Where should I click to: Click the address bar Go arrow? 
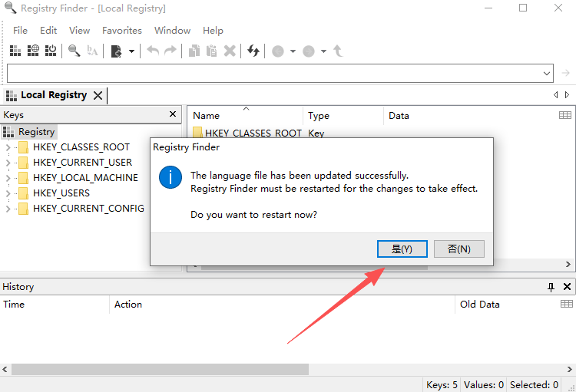tap(566, 73)
